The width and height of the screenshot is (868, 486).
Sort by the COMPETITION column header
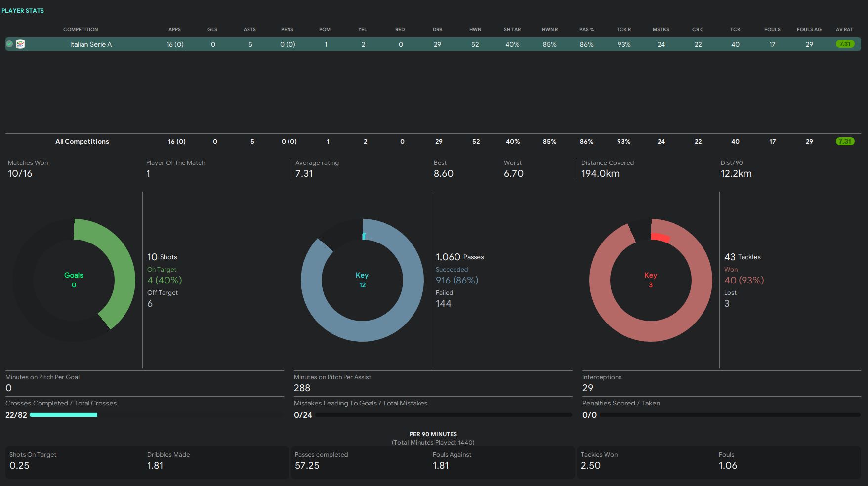click(x=81, y=29)
